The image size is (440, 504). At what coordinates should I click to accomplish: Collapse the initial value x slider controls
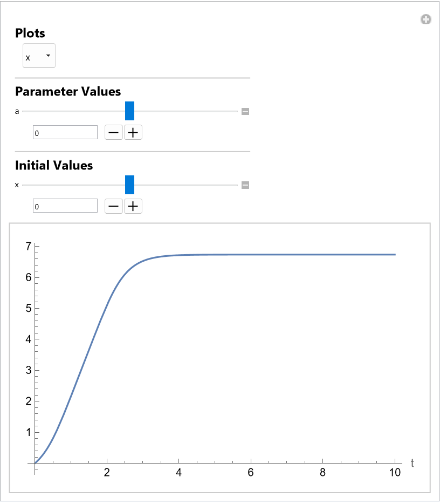(x=245, y=185)
